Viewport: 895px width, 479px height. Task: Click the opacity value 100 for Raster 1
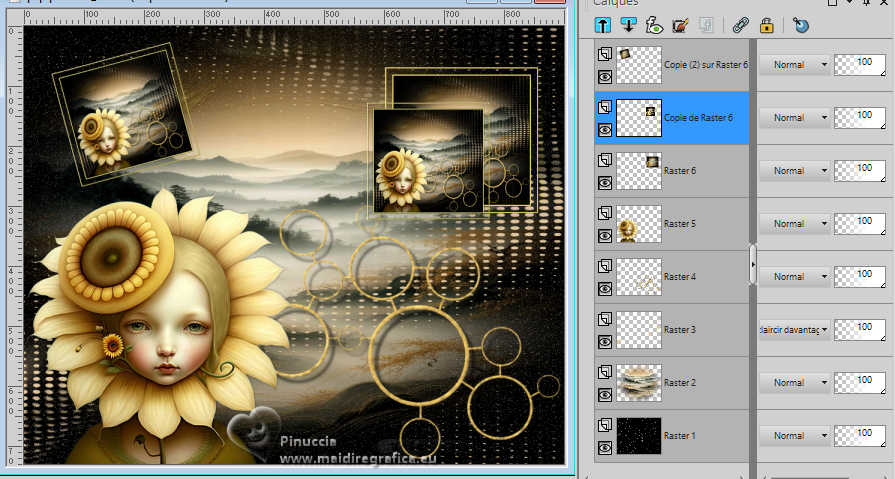pyautogui.click(x=864, y=432)
